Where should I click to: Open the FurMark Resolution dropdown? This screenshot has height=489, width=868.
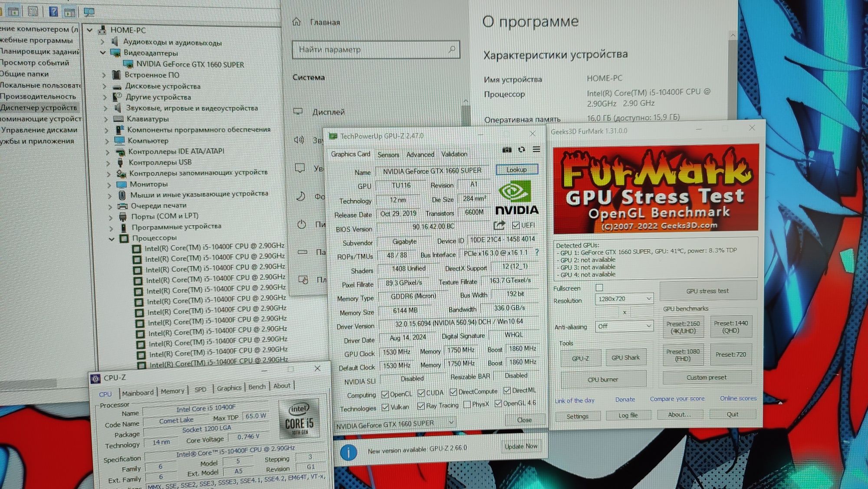coord(624,299)
